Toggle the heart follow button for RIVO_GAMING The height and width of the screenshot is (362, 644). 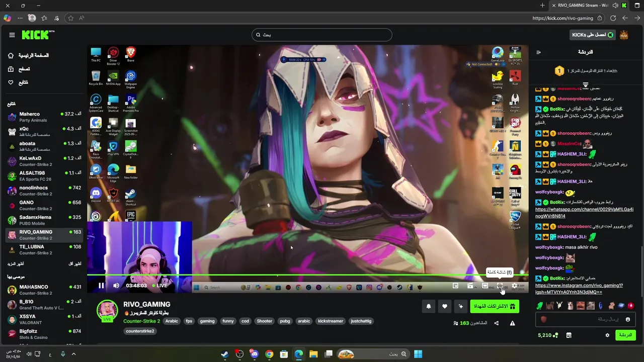click(445, 306)
